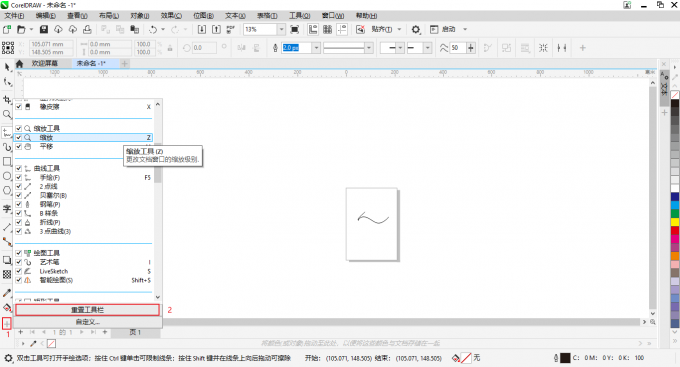The height and width of the screenshot is (367, 680).
Task: Select the Text tool (字) in toolbox
Action: (x=7, y=209)
